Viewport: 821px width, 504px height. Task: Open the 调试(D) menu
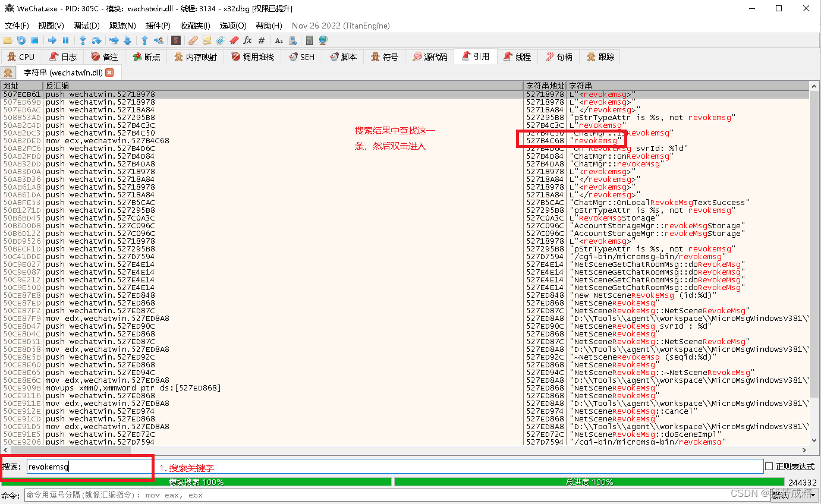87,26
